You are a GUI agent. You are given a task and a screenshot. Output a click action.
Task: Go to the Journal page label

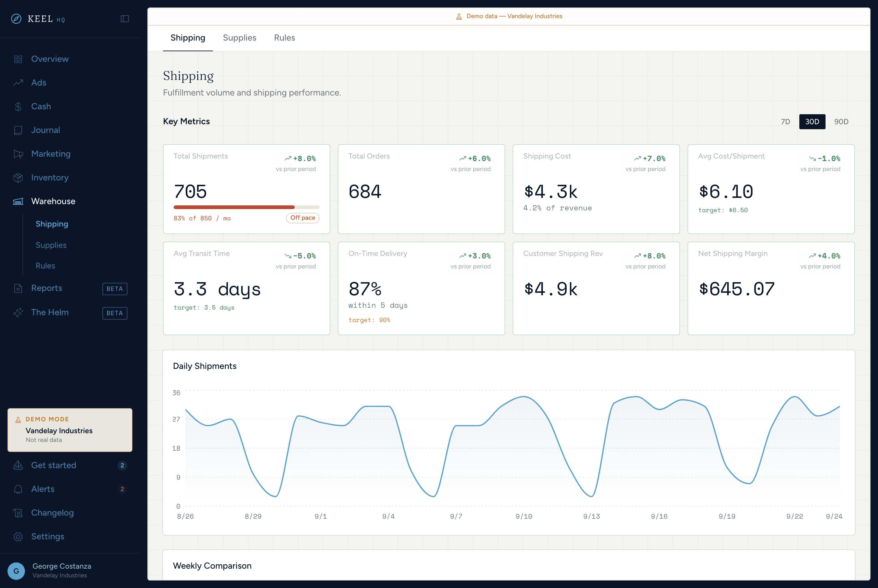[46, 130]
